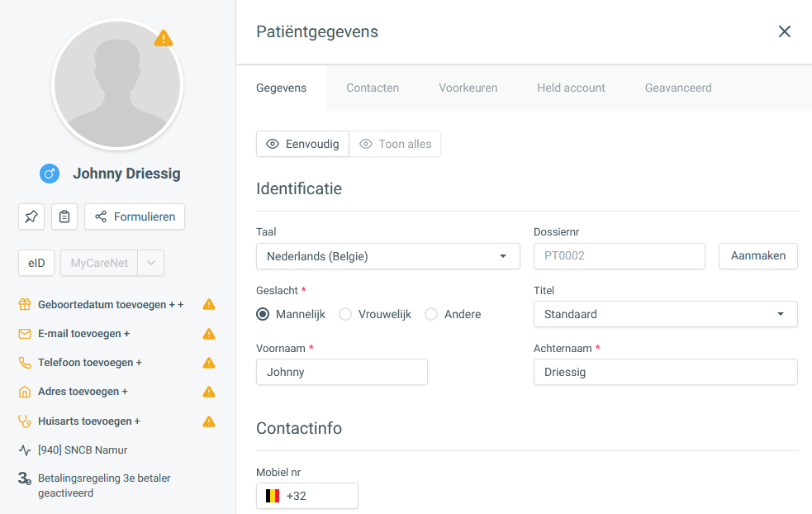The image size is (812, 514).
Task: Open the Gegevens tab
Action: click(281, 88)
